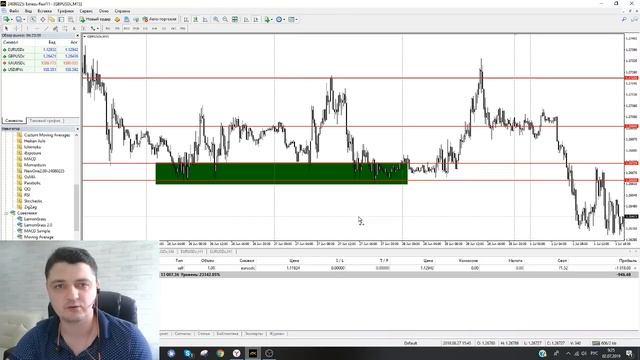Select the M15 timeframe button
640x360 pixels.
tap(127, 28)
